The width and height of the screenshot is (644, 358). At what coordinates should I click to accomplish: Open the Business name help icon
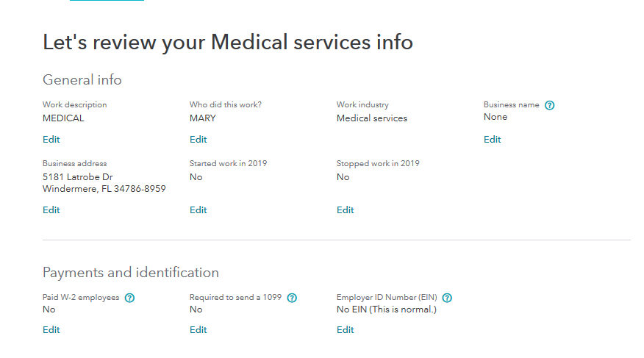point(550,105)
